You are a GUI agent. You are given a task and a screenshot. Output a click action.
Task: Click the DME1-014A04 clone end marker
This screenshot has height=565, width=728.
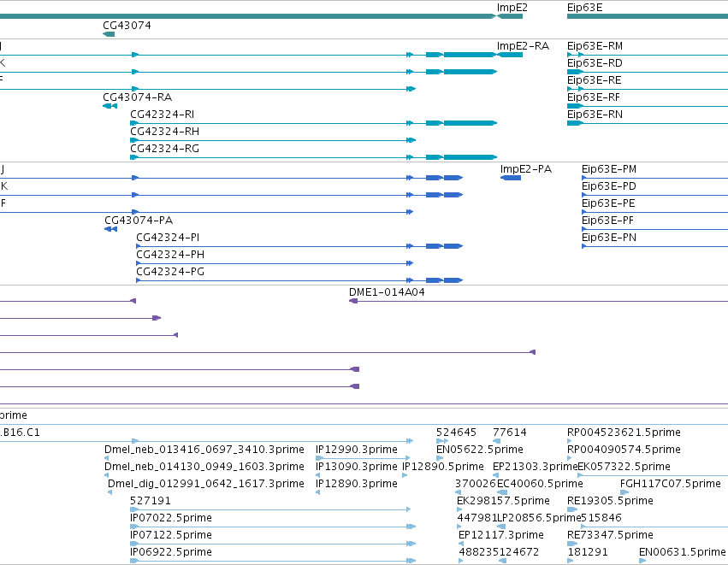pos(353,301)
